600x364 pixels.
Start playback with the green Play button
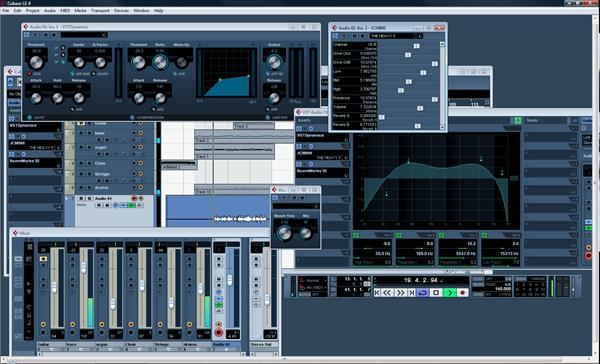click(x=449, y=293)
